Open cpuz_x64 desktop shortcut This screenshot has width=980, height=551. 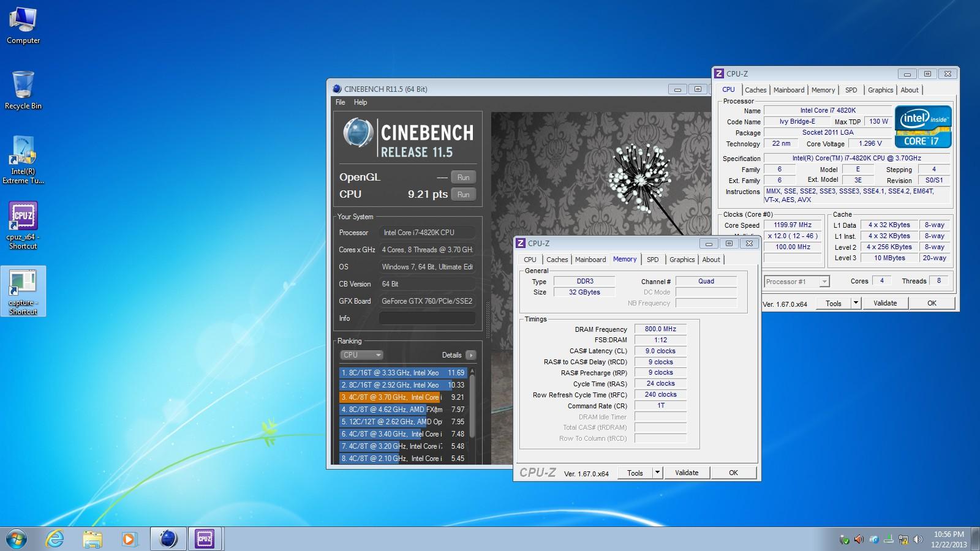pos(23,225)
